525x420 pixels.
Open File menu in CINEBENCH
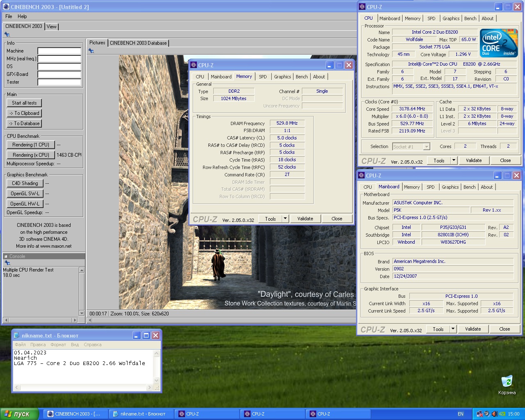point(9,16)
